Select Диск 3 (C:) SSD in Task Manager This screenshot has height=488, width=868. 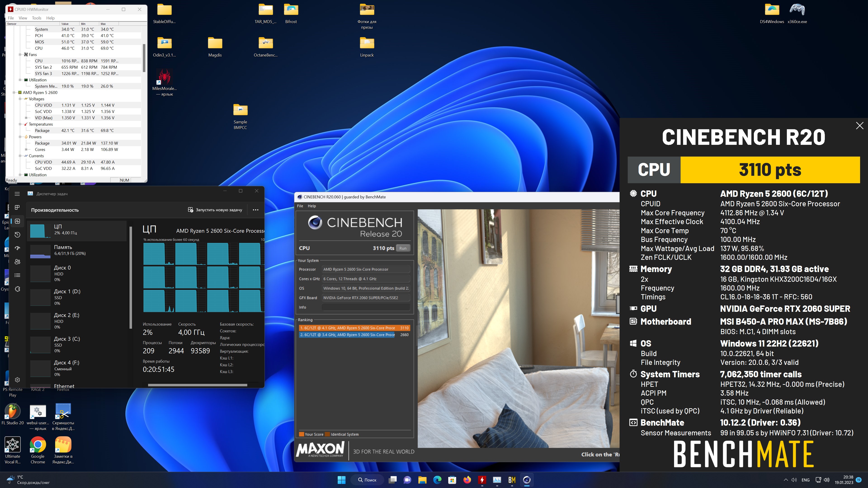click(77, 345)
